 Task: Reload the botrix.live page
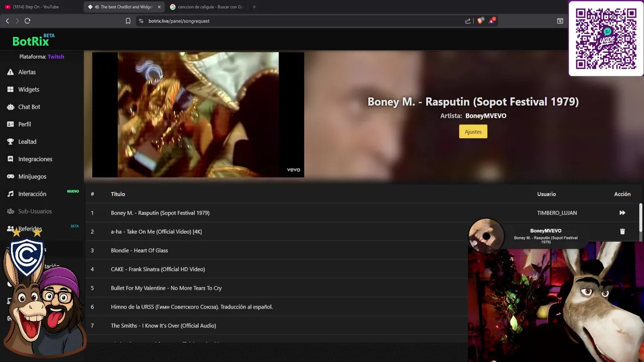point(27,21)
